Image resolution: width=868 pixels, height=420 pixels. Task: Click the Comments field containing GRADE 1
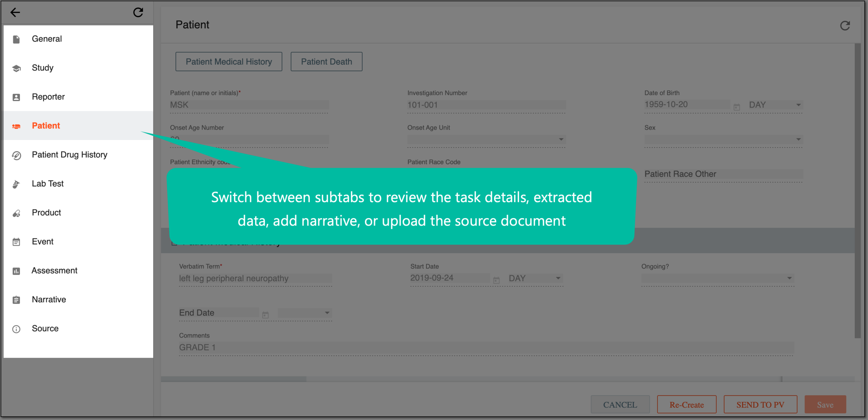pyautogui.click(x=486, y=347)
